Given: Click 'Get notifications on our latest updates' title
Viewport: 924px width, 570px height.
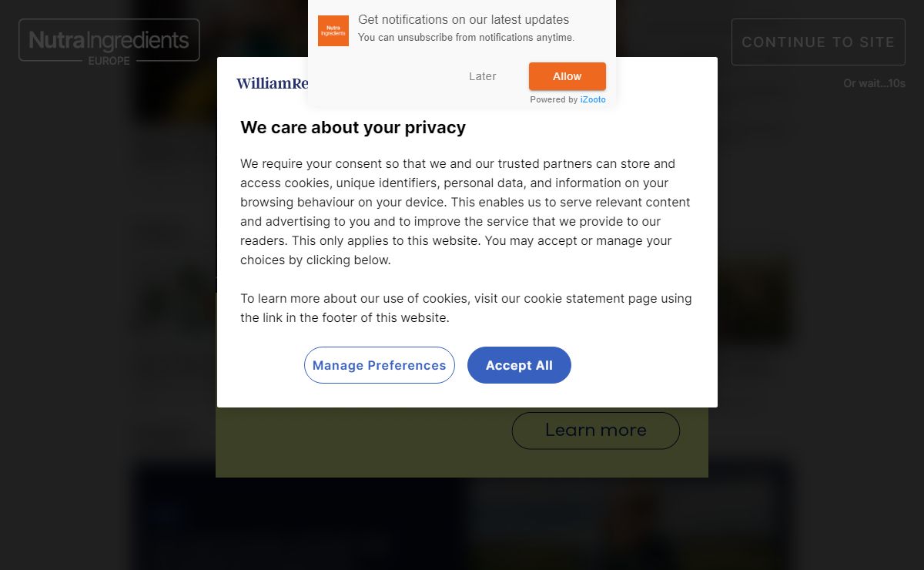Looking at the screenshot, I should click(x=464, y=19).
